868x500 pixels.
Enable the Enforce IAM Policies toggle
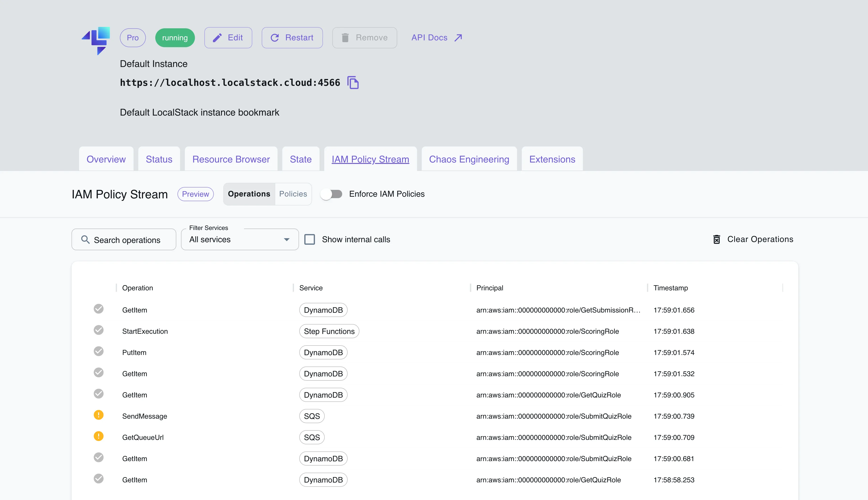coord(331,194)
